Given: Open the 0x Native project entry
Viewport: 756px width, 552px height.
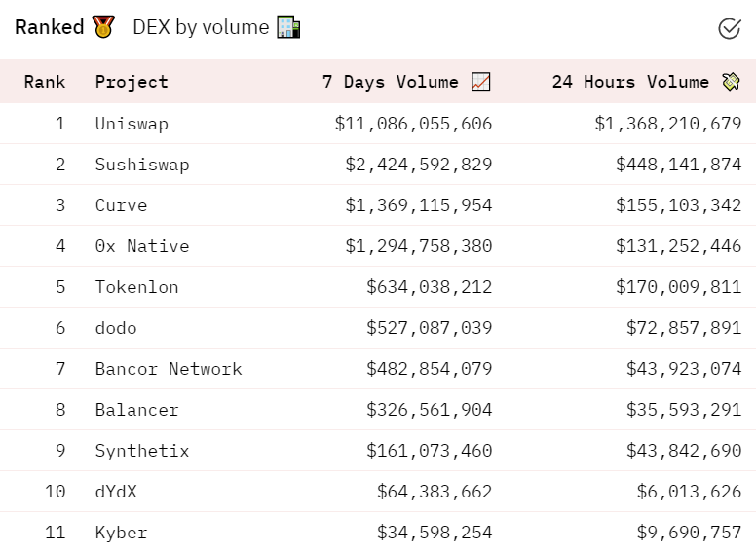Looking at the screenshot, I should [142, 246].
